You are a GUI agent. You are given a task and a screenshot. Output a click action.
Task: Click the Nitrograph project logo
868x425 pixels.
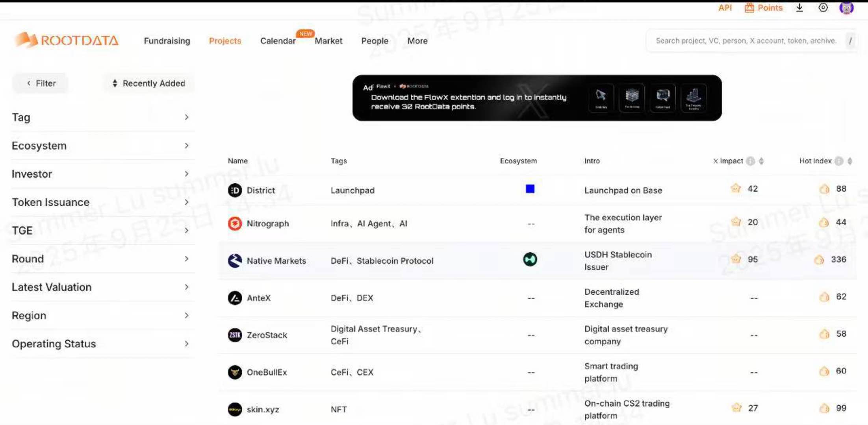click(235, 224)
